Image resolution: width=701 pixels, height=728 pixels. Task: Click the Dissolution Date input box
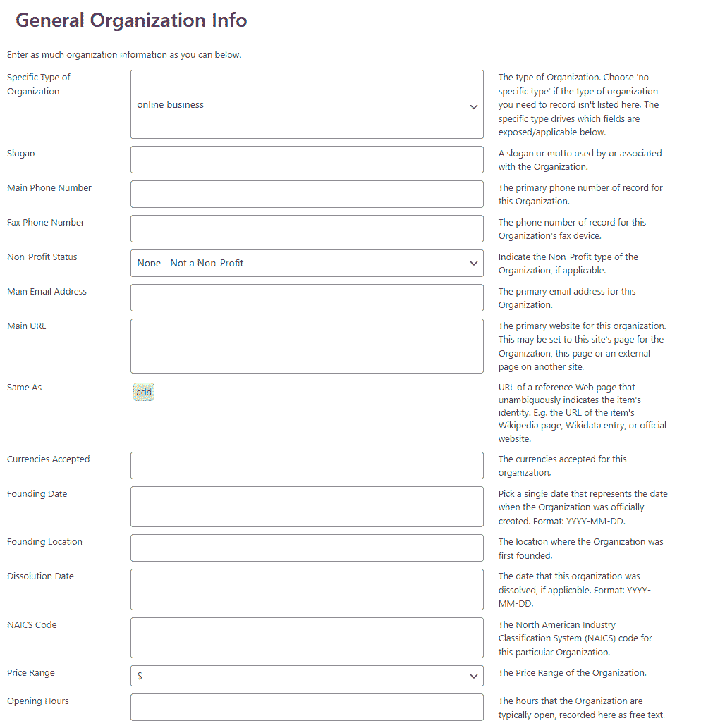[x=307, y=589]
